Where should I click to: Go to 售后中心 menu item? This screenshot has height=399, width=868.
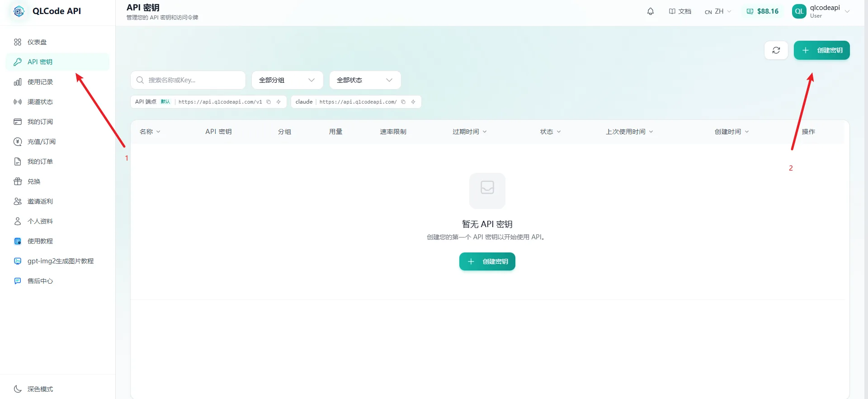pyautogui.click(x=57, y=281)
